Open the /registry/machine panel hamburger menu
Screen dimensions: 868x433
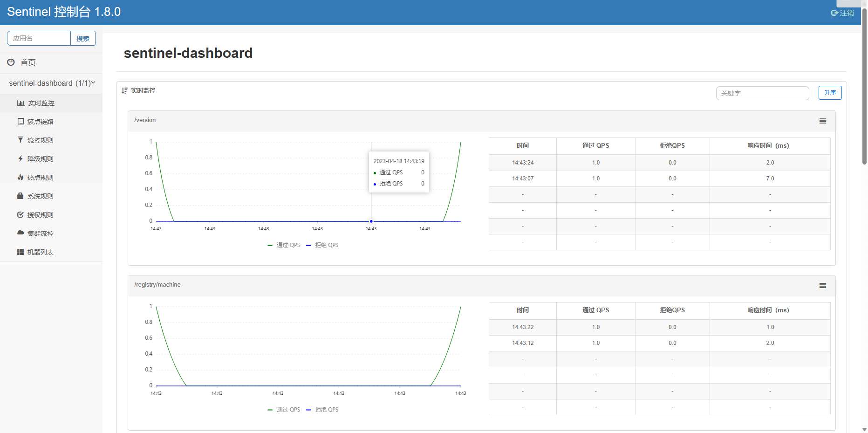pos(822,285)
